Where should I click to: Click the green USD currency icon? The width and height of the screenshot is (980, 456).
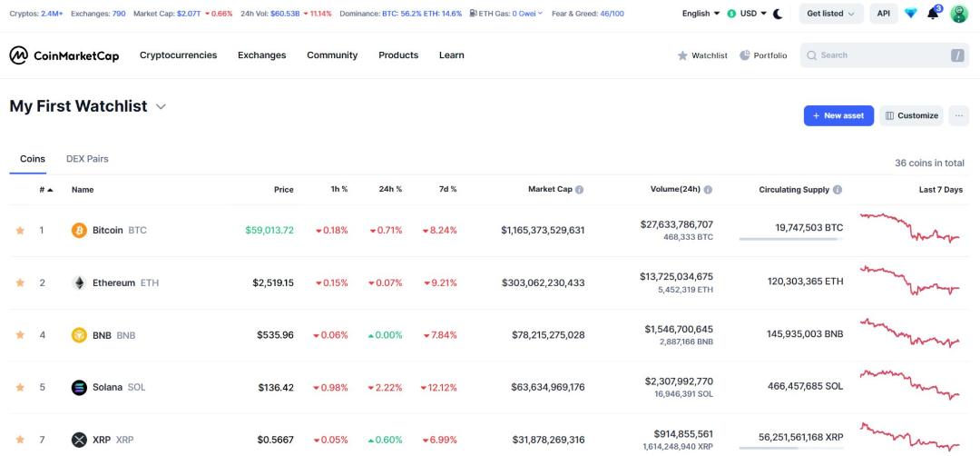[x=731, y=13]
